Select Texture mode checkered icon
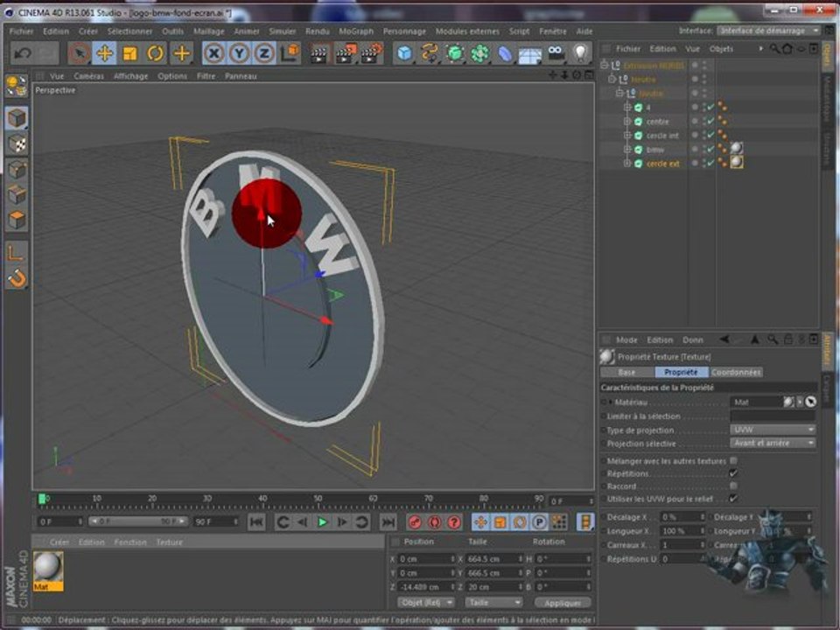840x630 pixels. click(x=17, y=143)
